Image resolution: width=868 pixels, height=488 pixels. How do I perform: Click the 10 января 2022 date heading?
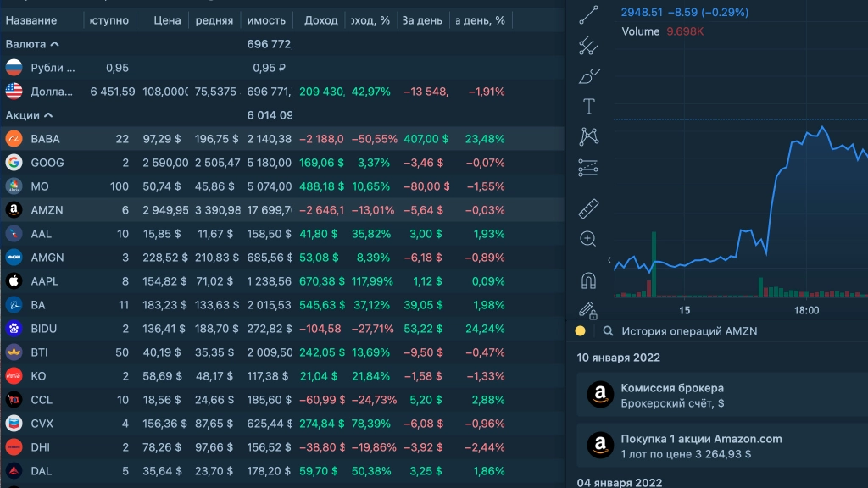[x=618, y=358]
